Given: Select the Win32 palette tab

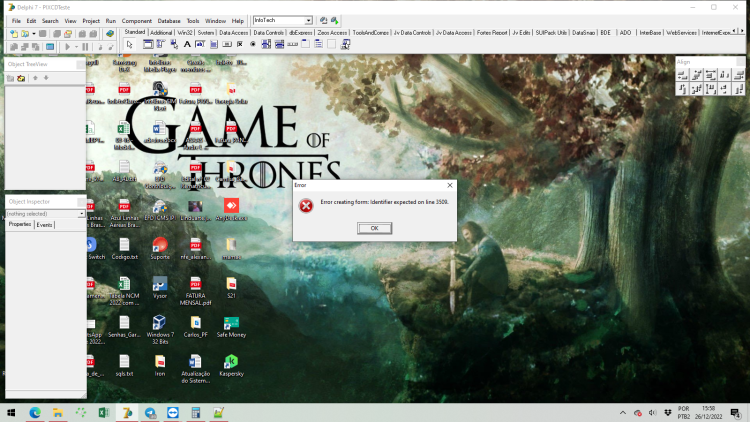Looking at the screenshot, I should coord(185,33).
